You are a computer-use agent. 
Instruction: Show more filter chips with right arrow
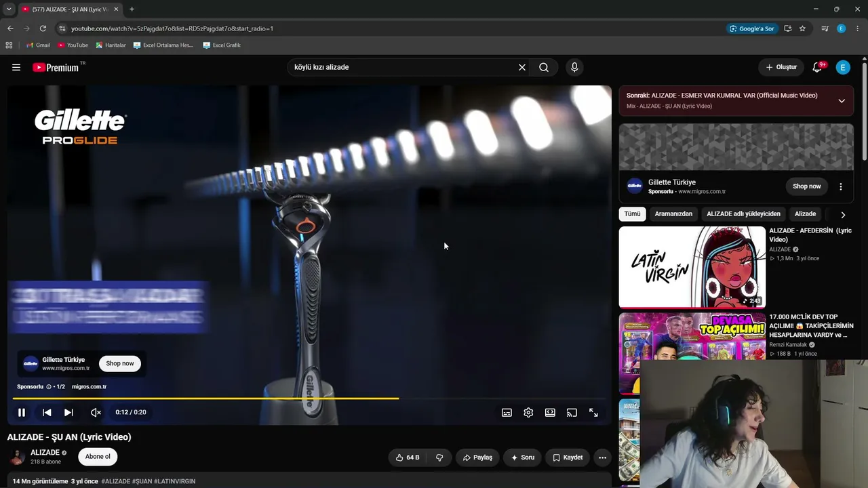[843, 215]
